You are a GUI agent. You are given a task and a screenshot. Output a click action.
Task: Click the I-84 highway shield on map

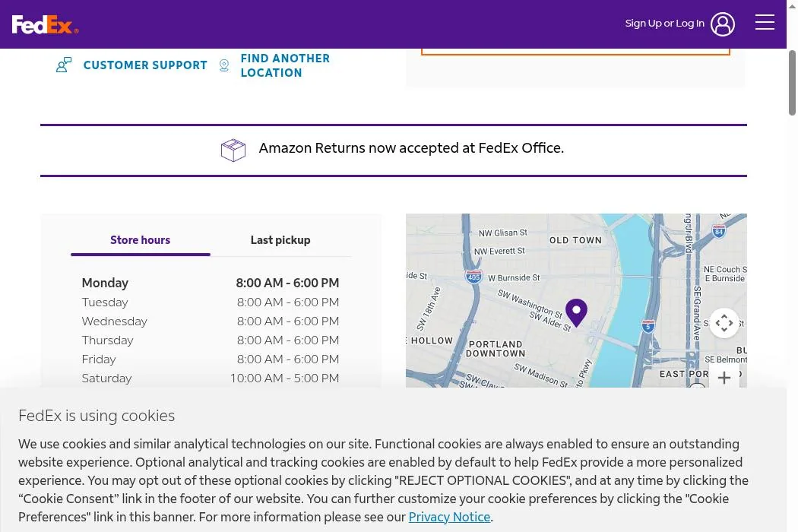tap(719, 231)
